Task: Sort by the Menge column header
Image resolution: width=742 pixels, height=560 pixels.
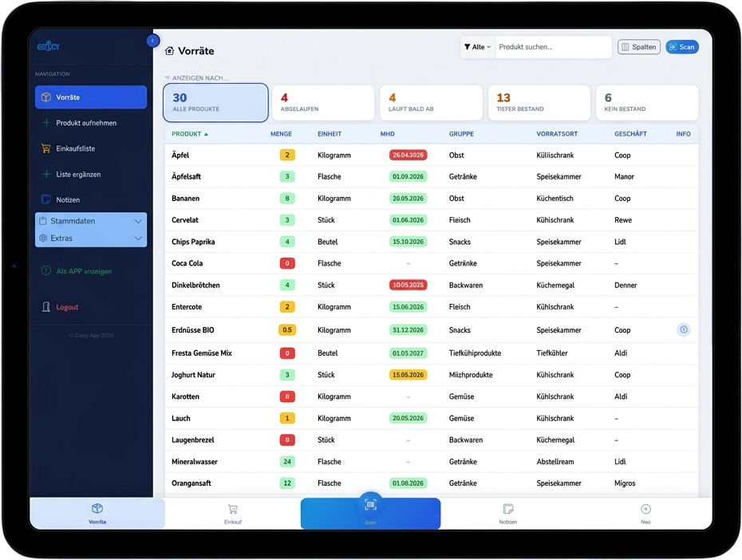Action: pyautogui.click(x=281, y=134)
